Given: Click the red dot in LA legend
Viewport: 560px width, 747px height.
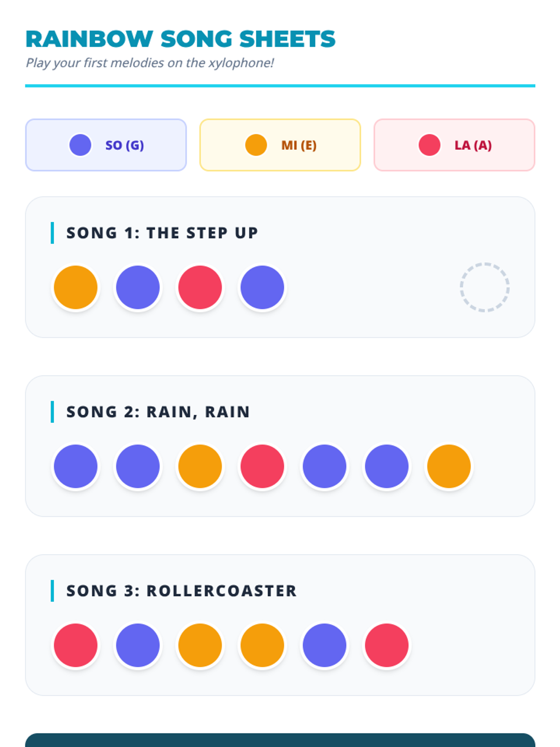Looking at the screenshot, I should [x=429, y=145].
